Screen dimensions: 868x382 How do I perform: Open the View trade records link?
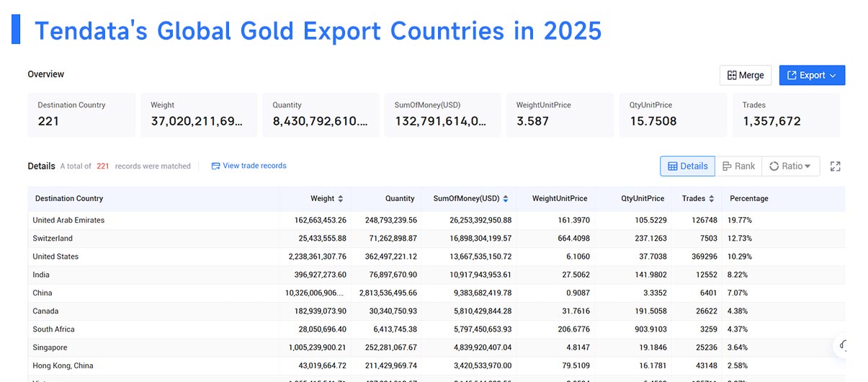tap(249, 166)
